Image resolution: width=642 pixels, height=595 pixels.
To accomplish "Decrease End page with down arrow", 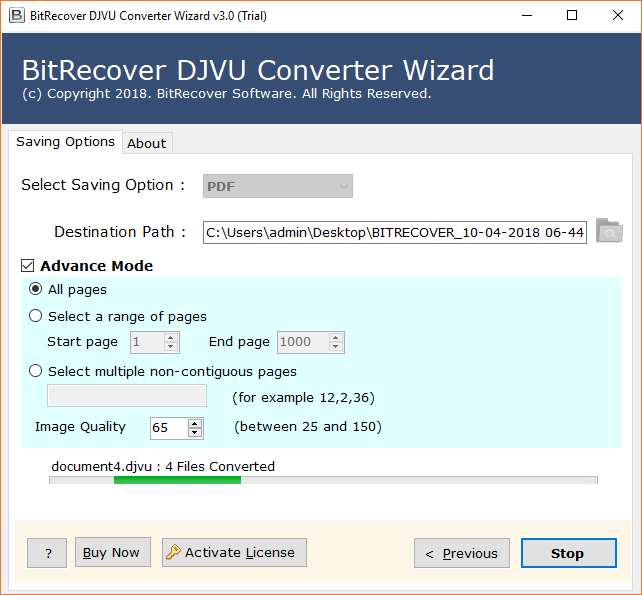I will (x=335, y=347).
